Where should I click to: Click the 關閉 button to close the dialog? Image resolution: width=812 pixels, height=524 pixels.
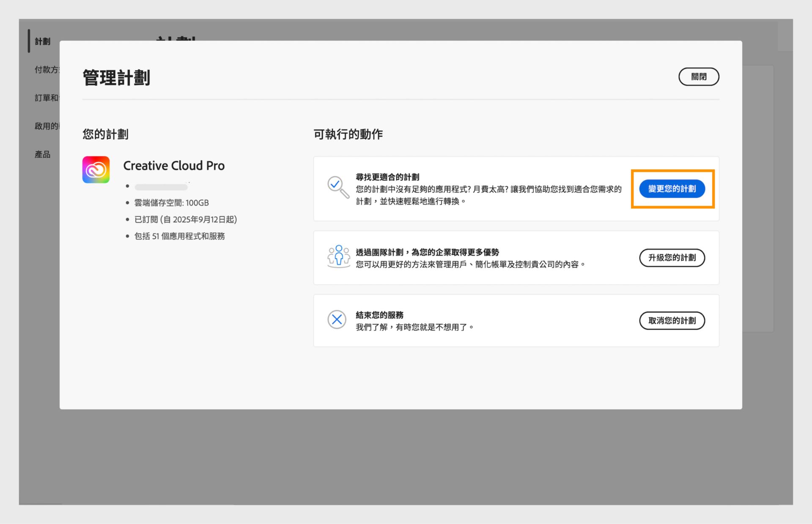pyautogui.click(x=699, y=76)
